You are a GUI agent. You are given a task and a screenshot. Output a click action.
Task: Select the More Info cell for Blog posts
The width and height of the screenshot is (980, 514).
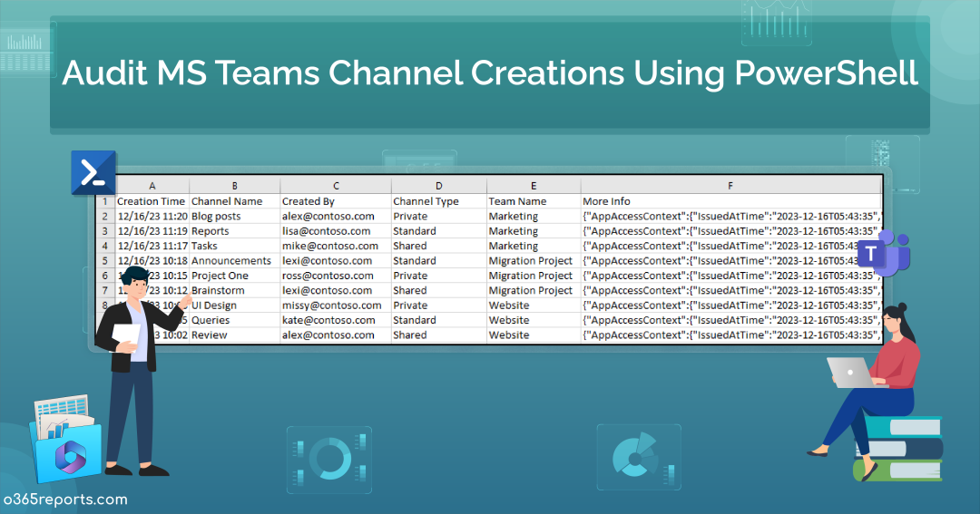pos(730,216)
